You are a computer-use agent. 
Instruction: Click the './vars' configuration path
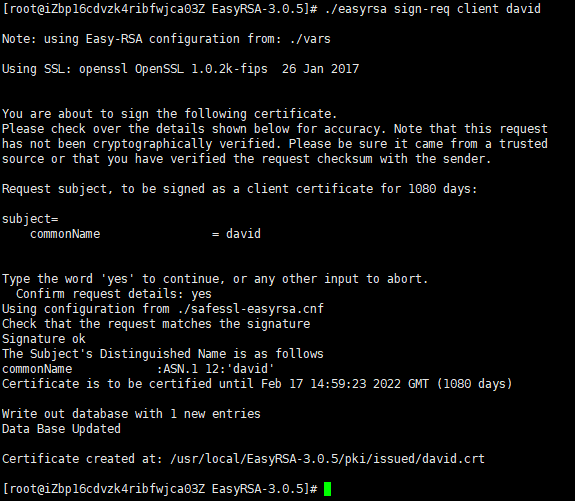310,39
